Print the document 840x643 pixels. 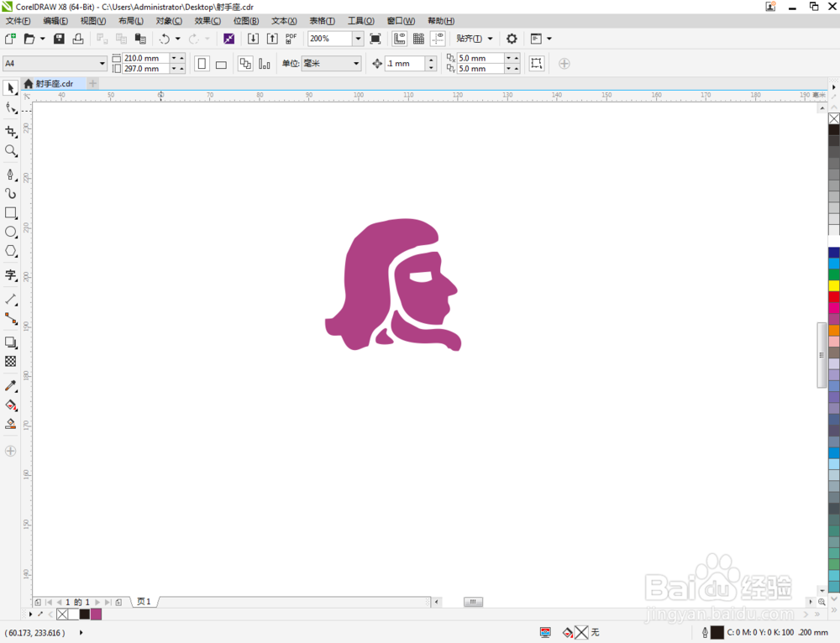pyautogui.click(x=78, y=39)
